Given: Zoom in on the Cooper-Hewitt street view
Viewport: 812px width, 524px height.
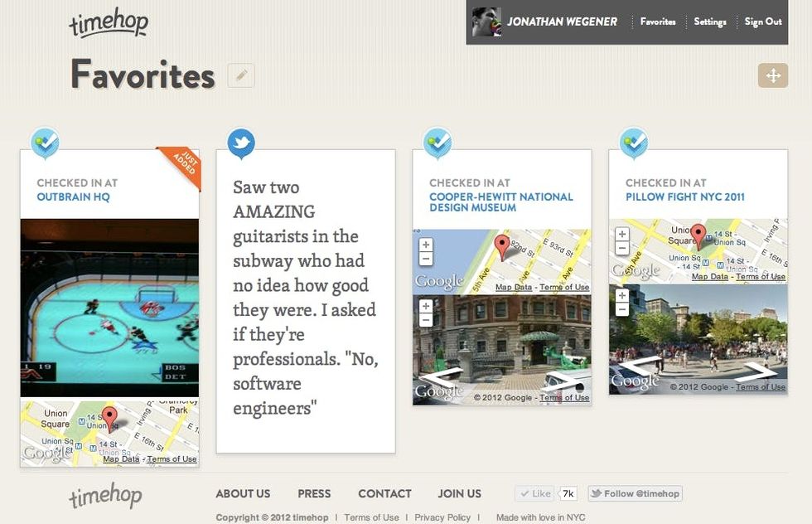Looking at the screenshot, I should 426,307.
